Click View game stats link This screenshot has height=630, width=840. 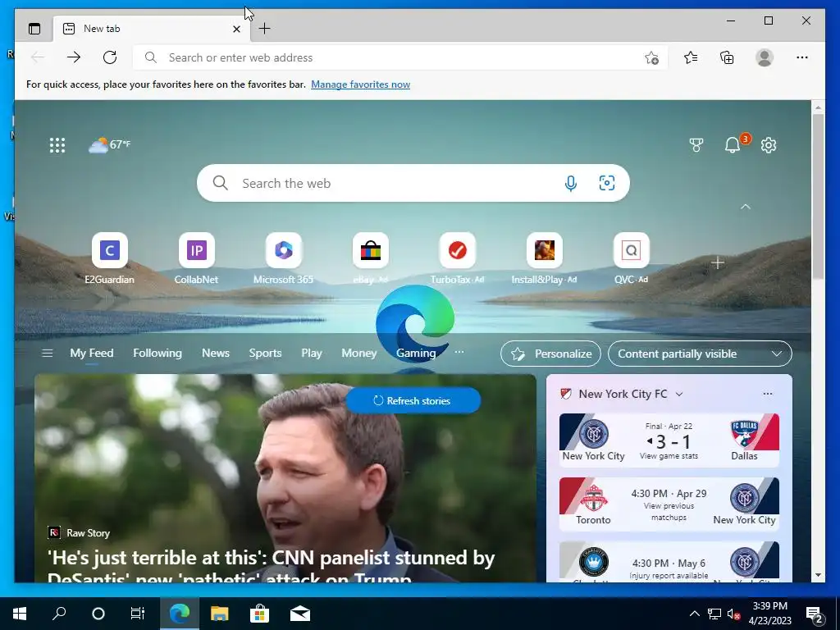(x=669, y=456)
